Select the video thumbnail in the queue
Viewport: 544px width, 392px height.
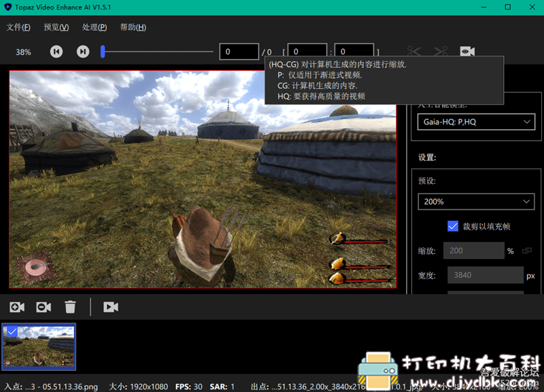click(x=39, y=347)
